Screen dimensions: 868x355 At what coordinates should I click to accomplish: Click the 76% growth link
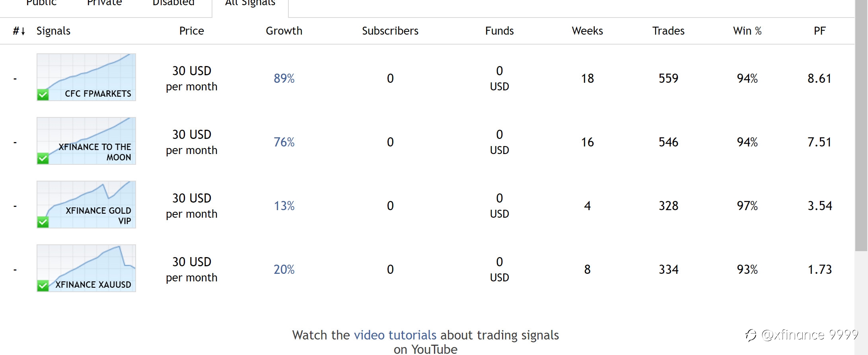click(x=284, y=142)
